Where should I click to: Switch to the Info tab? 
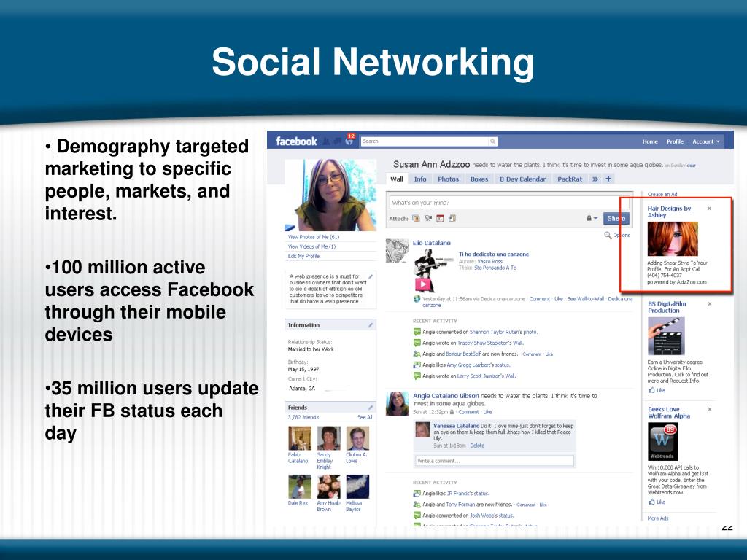[420, 179]
